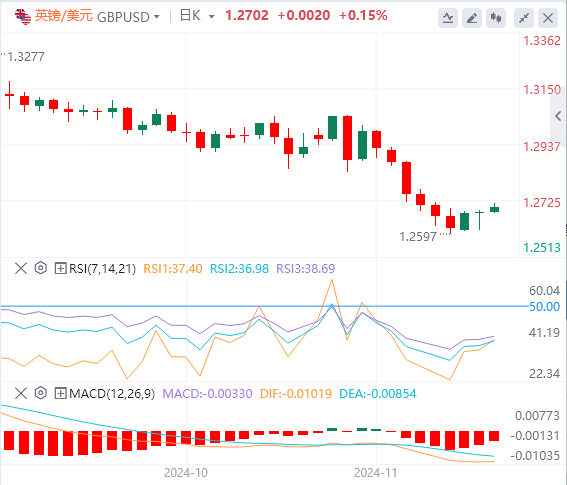Remove the MACD indicator panel
Screen dimensions: 567x485
point(21,393)
